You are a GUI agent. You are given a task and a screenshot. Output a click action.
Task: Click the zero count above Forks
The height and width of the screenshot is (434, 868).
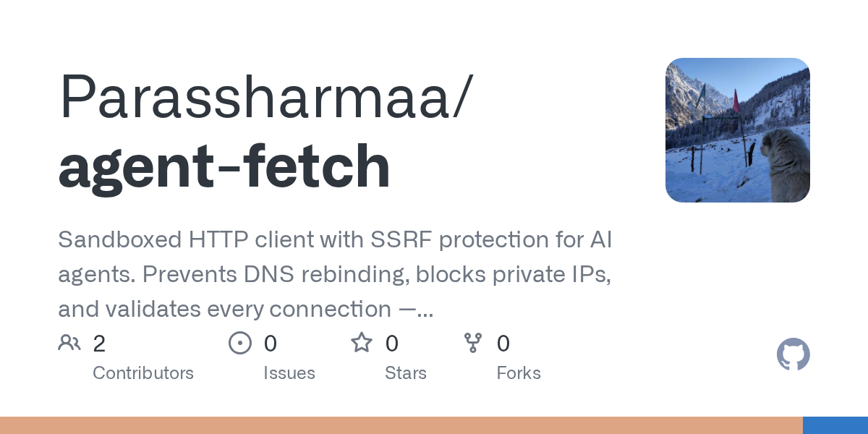tap(504, 344)
